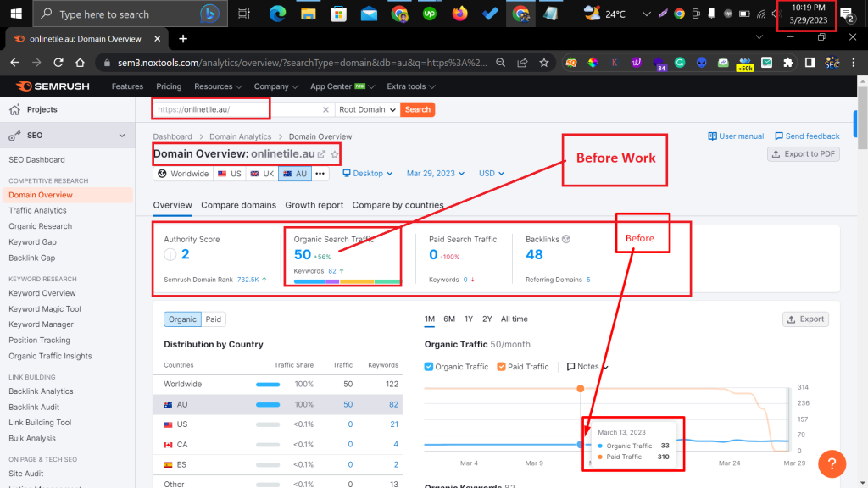Screen dimensions: 868x488
Task: Switch distribution view to Paid
Action: tap(214, 319)
